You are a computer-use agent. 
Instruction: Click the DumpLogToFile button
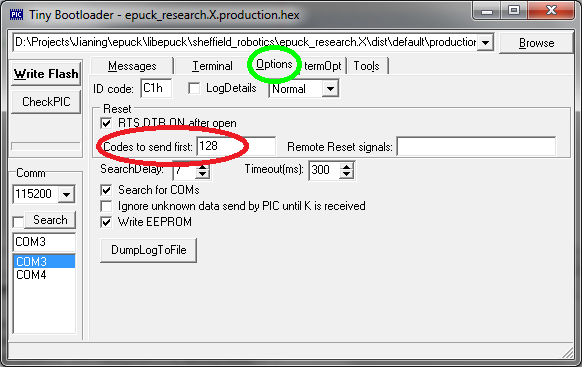coord(148,250)
